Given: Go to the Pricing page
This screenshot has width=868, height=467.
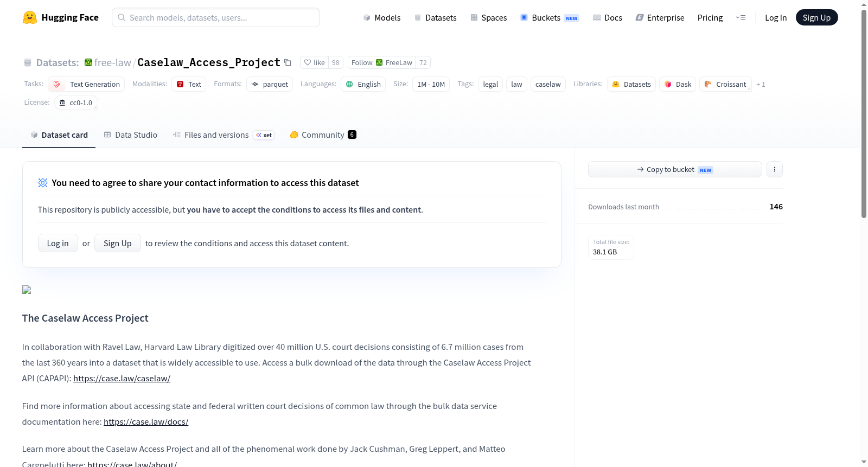Looking at the screenshot, I should point(710,17).
